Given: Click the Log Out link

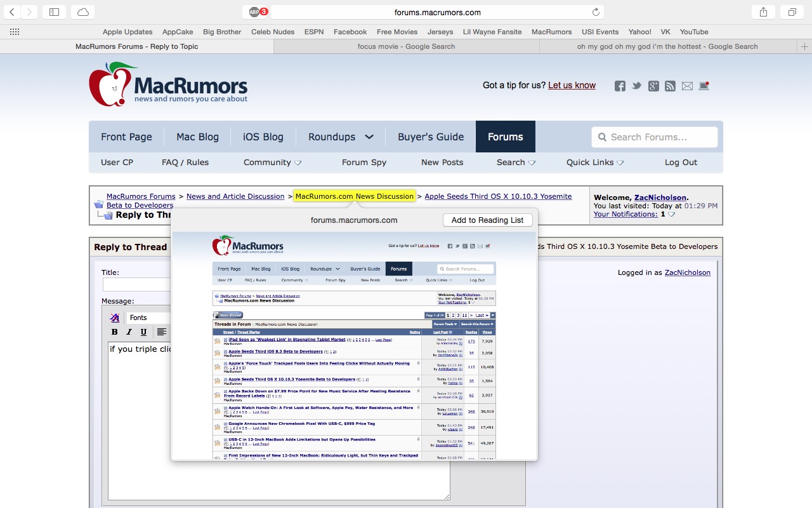Looking at the screenshot, I should (681, 163).
